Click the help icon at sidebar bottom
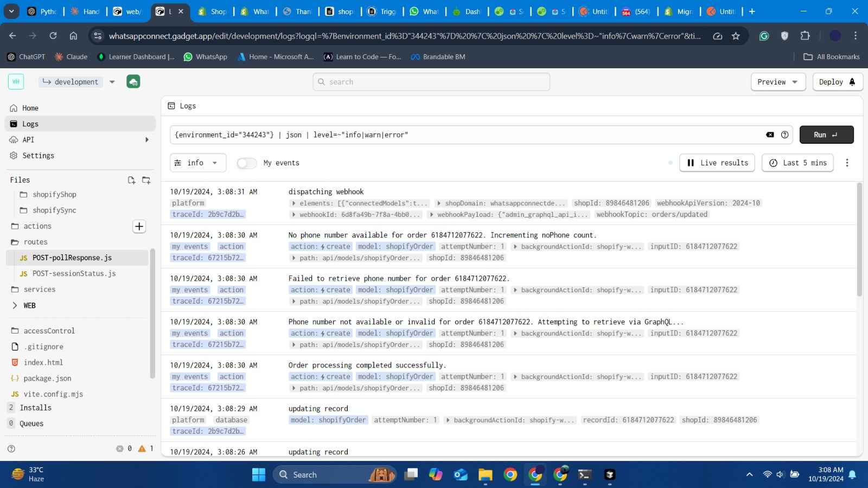The height and width of the screenshot is (488, 868). (x=11, y=448)
